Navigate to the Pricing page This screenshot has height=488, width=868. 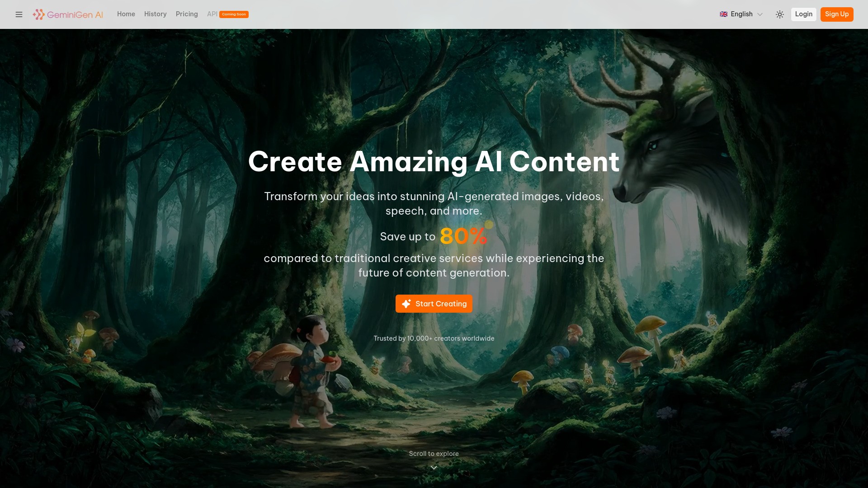coord(187,14)
